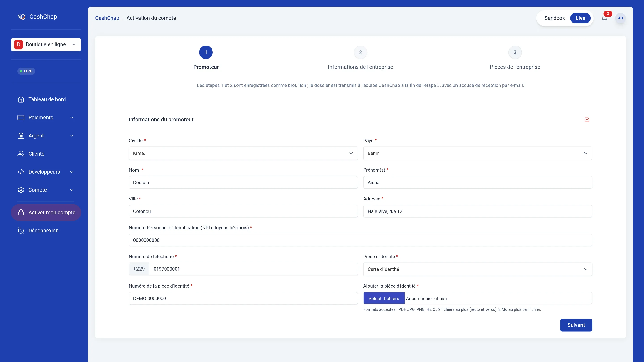The width and height of the screenshot is (644, 362).
Task: Click the Sélect. fichiers button
Action: point(384,298)
